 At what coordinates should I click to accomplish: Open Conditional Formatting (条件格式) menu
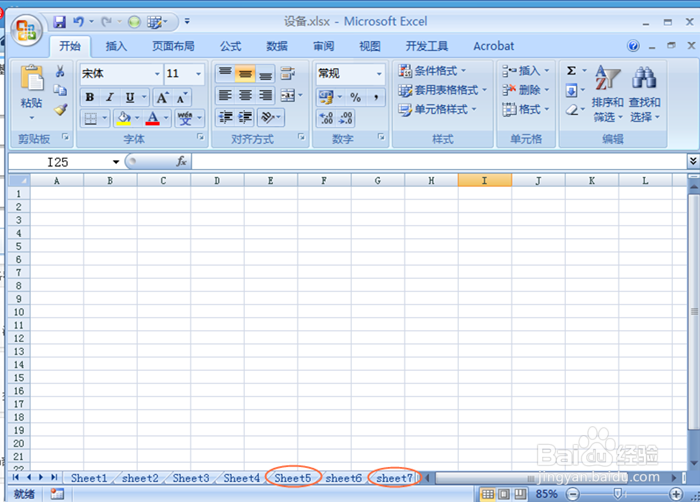(432, 71)
